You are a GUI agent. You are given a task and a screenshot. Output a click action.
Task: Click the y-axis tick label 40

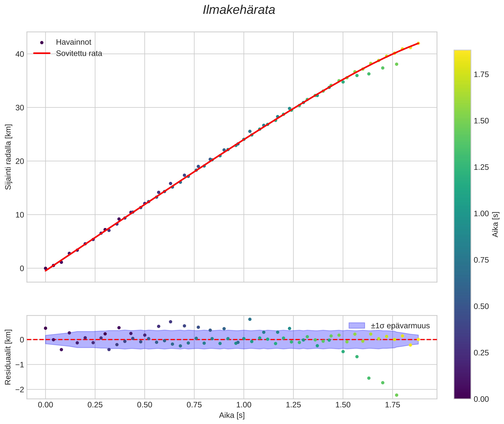click(x=20, y=54)
